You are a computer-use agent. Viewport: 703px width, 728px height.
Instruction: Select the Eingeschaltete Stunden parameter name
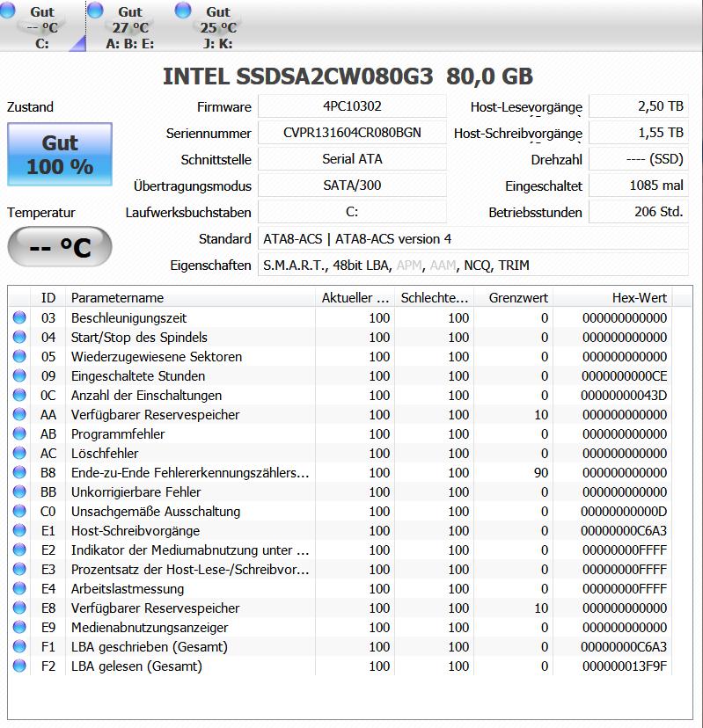click(x=138, y=376)
